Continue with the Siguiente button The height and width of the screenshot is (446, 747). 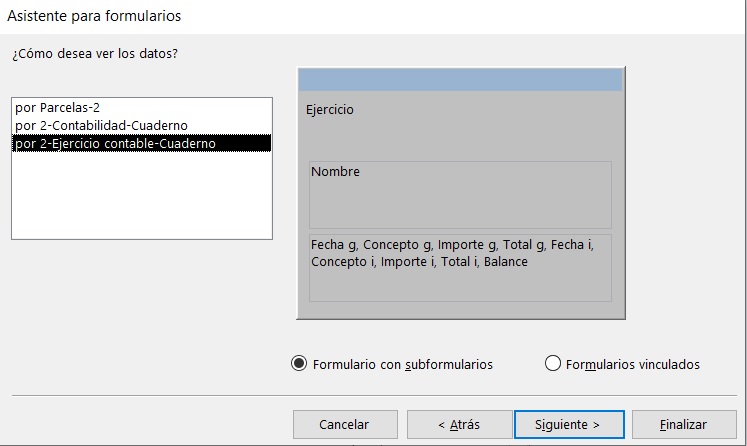(x=569, y=424)
